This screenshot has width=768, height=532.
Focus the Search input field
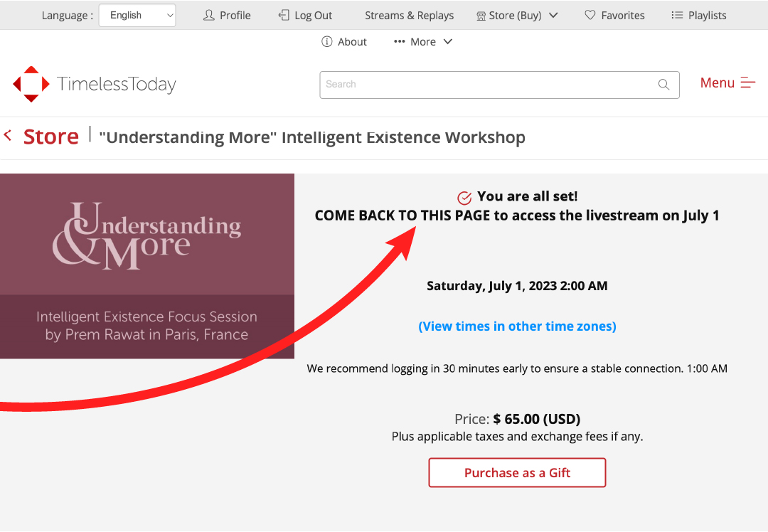pyautogui.click(x=499, y=85)
